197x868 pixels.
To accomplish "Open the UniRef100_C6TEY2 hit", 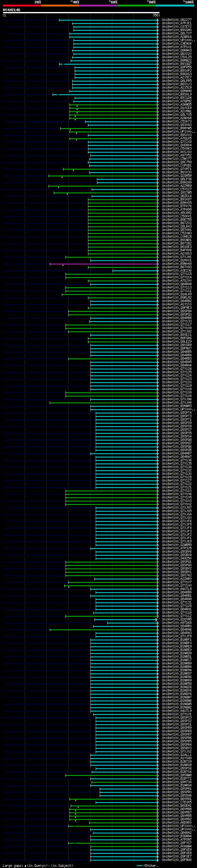I will 176,26.
